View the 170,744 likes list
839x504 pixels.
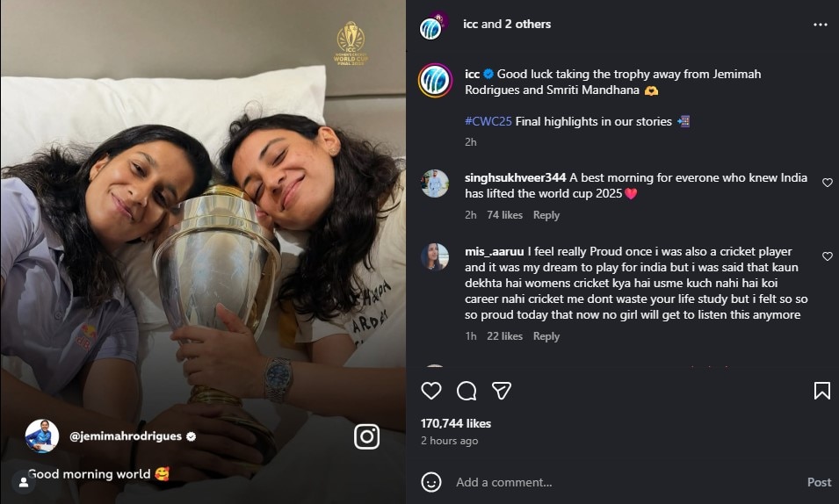tap(455, 423)
